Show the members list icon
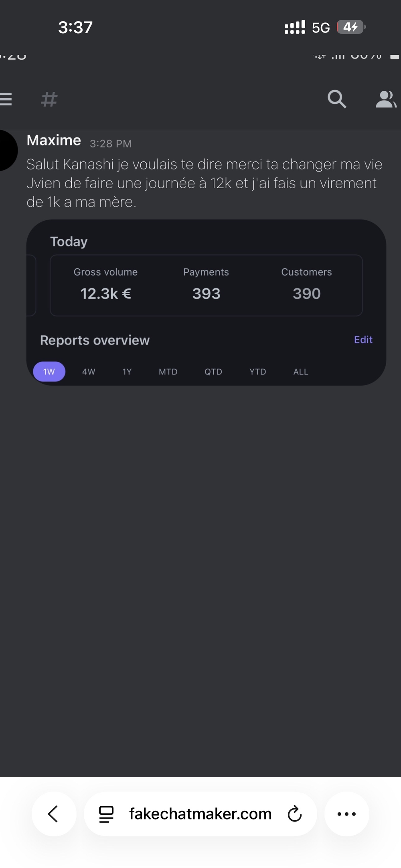401x868 pixels. pos(385,99)
